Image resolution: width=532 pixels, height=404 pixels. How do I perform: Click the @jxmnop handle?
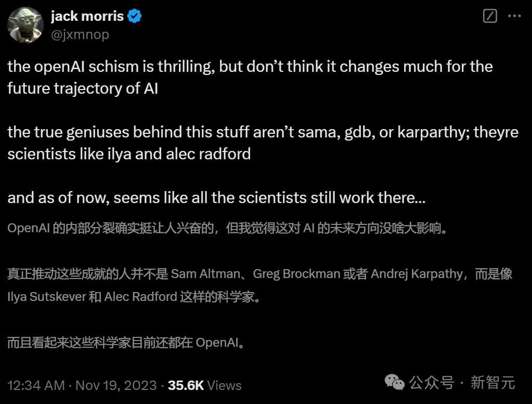pyautogui.click(x=80, y=34)
